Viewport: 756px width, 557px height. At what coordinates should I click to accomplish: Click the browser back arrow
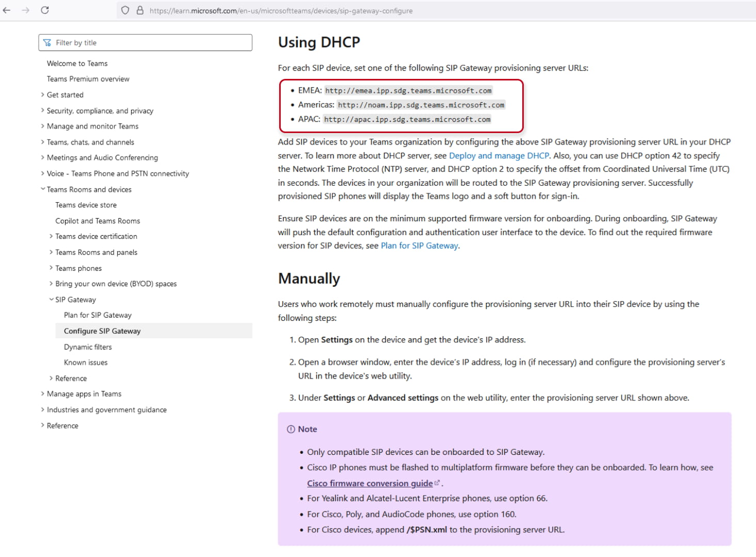tap(7, 10)
